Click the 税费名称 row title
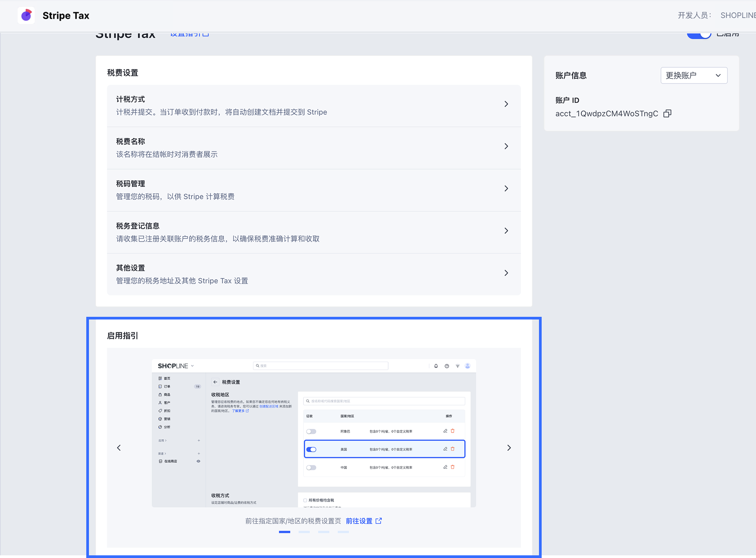Viewport: 756px width, 558px height. pos(130,142)
